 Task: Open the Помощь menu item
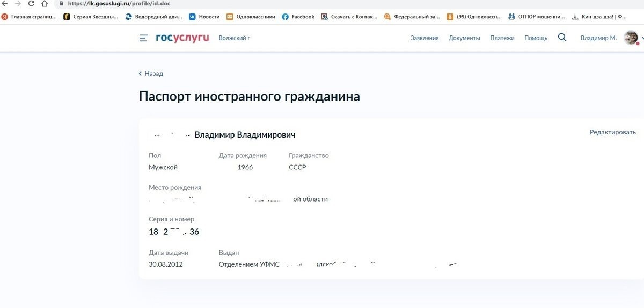point(536,38)
